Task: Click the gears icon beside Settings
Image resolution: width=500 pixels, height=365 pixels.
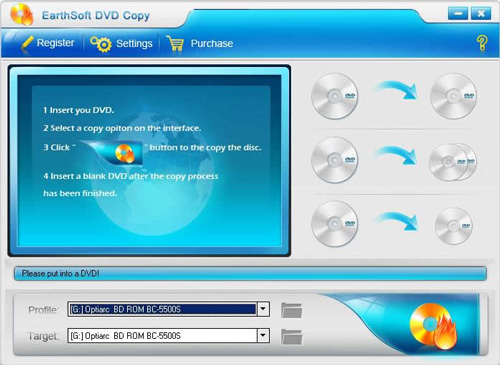Action: click(101, 44)
